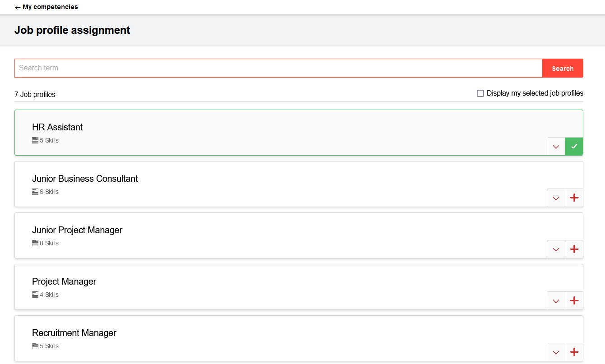Enable Display my selected job profiles
605x364 pixels.
pyautogui.click(x=480, y=93)
